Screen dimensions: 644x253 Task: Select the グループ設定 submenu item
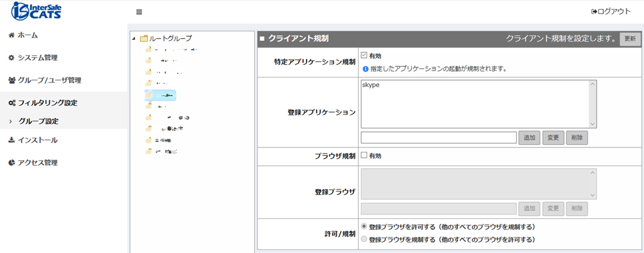coord(39,121)
